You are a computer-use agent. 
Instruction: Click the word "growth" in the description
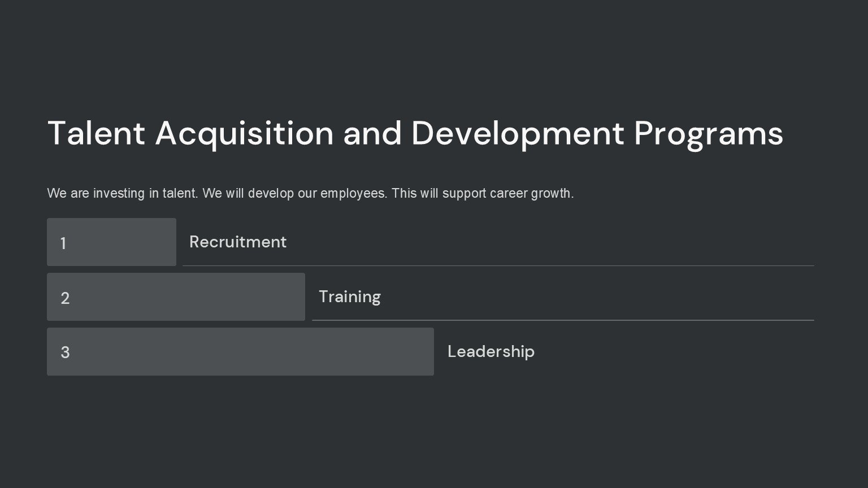point(551,193)
